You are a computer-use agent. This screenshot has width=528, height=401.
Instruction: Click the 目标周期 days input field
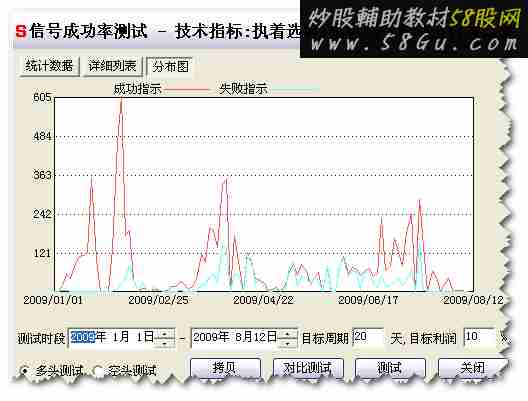tap(368, 337)
